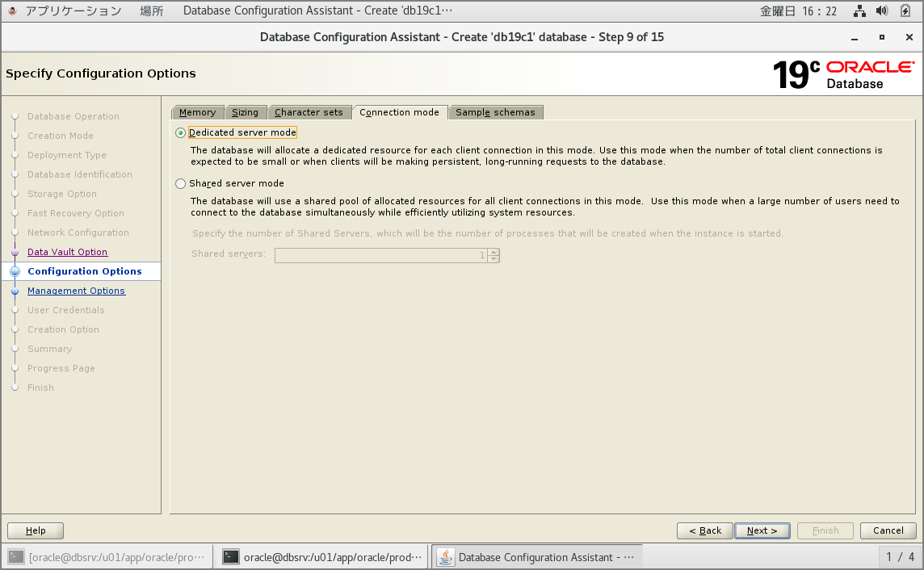Click the network status icon in top panel

click(859, 11)
